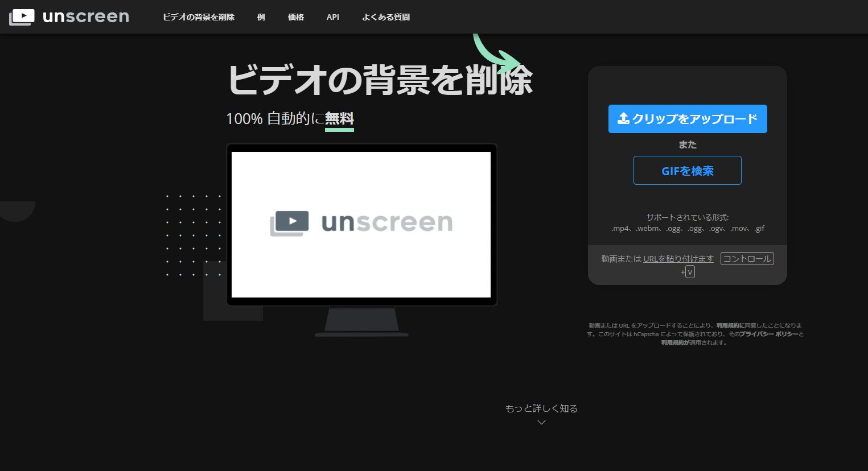Click the underlined 無料 word

pyautogui.click(x=339, y=119)
